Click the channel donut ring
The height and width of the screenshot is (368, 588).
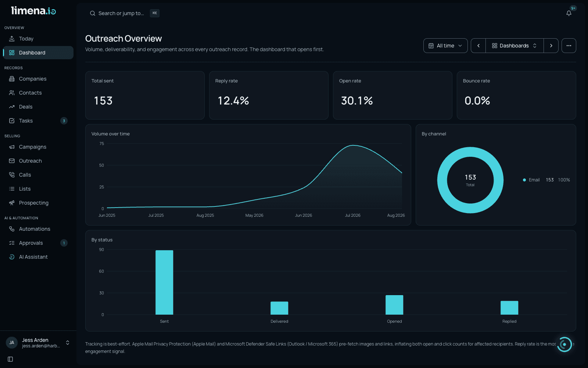tap(442, 180)
